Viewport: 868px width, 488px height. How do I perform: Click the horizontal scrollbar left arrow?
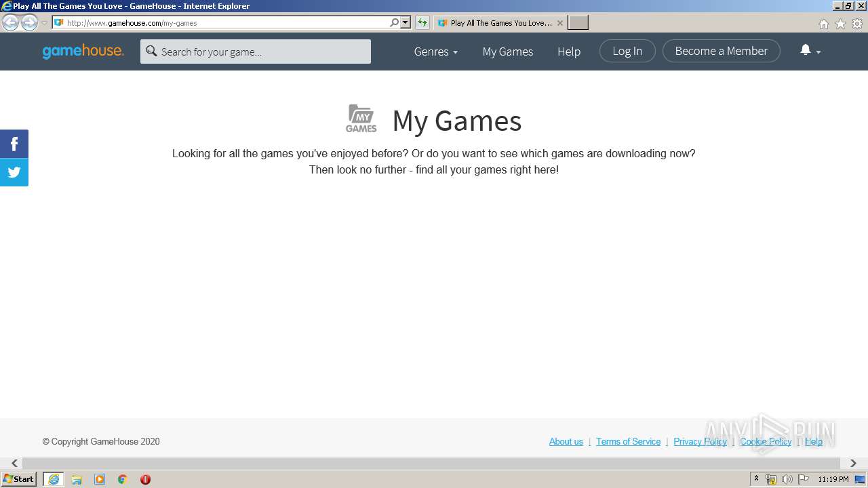point(14,463)
